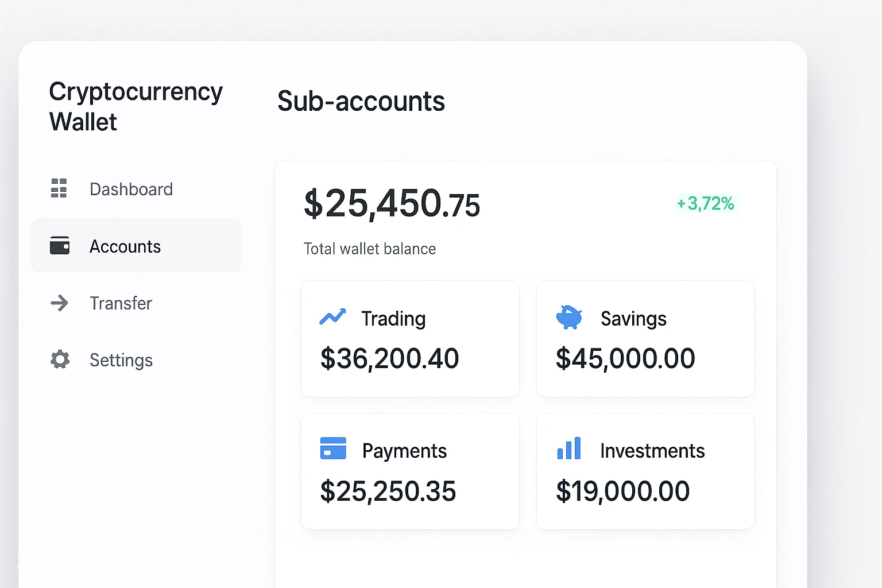882x588 pixels.
Task: Select the Accounts menu entry
Action: point(125,246)
